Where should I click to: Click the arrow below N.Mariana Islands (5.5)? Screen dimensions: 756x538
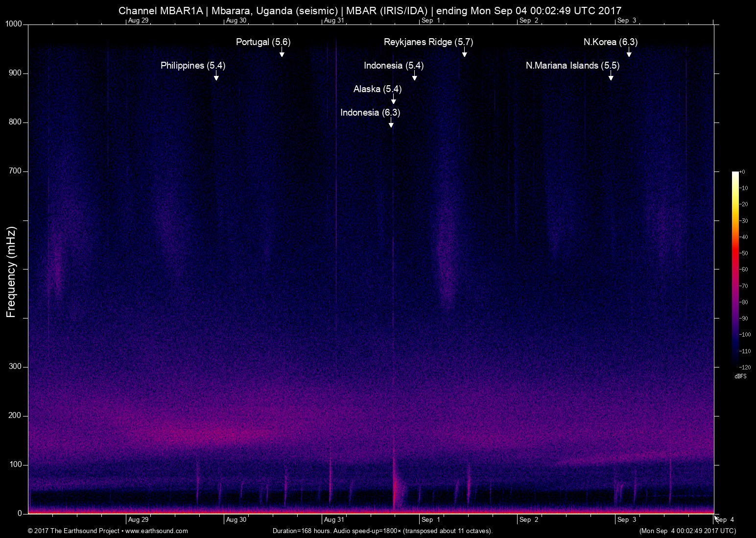tap(611, 76)
